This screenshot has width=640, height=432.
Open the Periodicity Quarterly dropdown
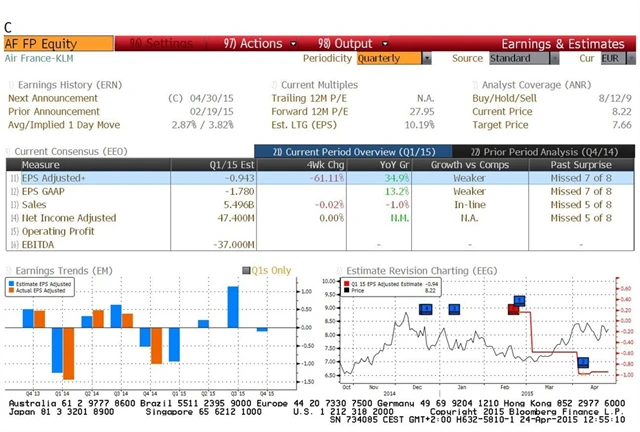395,59
